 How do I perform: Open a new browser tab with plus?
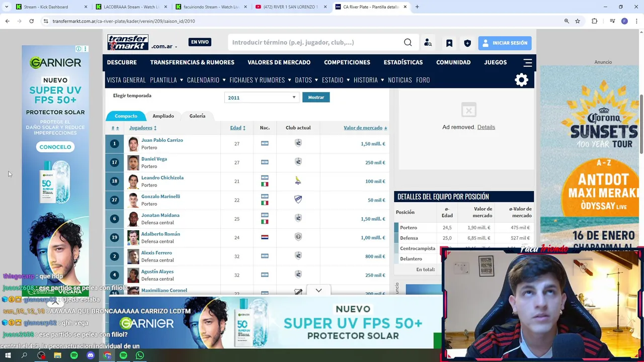417,7
